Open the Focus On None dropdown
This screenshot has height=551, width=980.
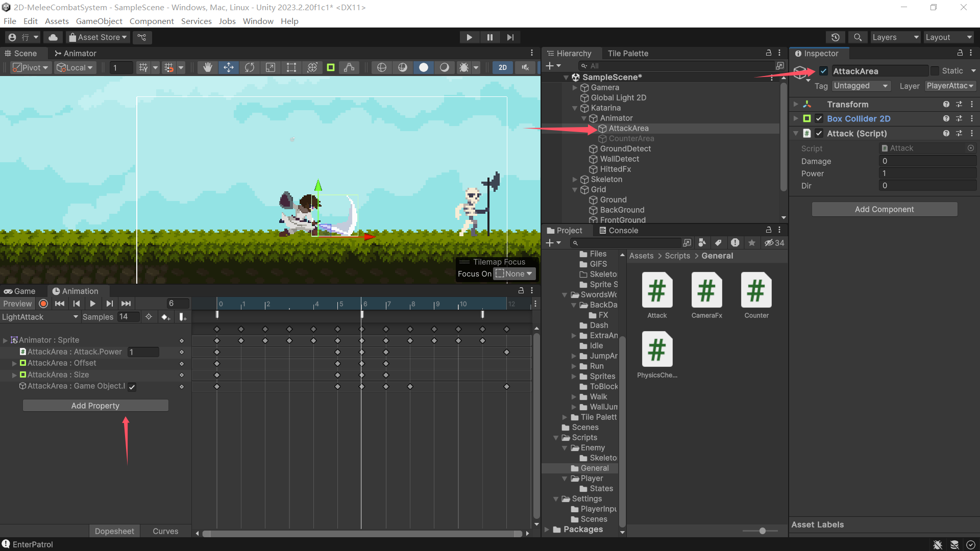514,274
